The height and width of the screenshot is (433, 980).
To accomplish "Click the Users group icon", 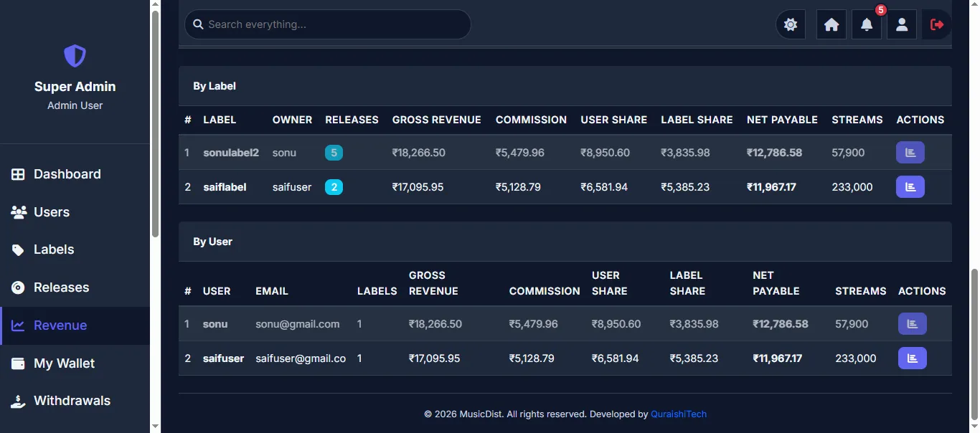I will click(19, 212).
